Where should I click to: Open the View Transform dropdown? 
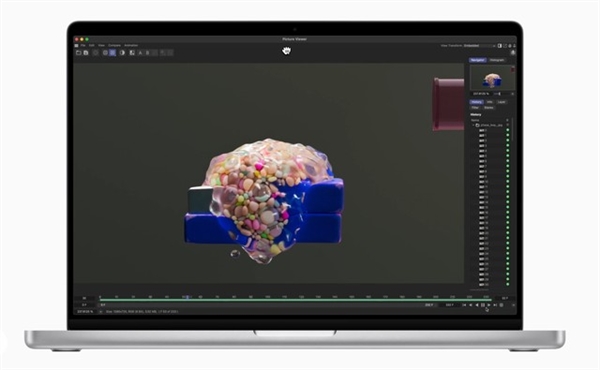coord(479,46)
